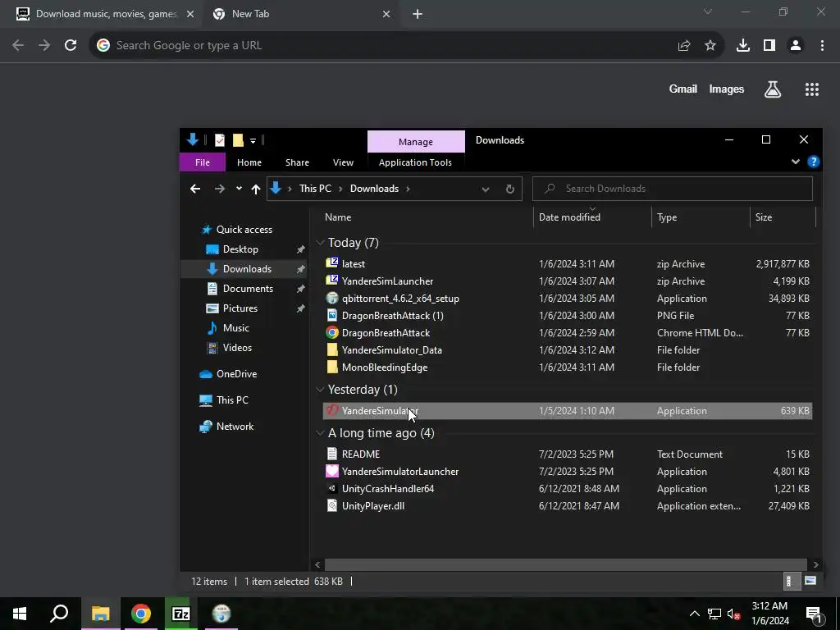Viewport: 840px width, 630px height.
Task: Open address bar history dropdown
Action: [486, 189]
